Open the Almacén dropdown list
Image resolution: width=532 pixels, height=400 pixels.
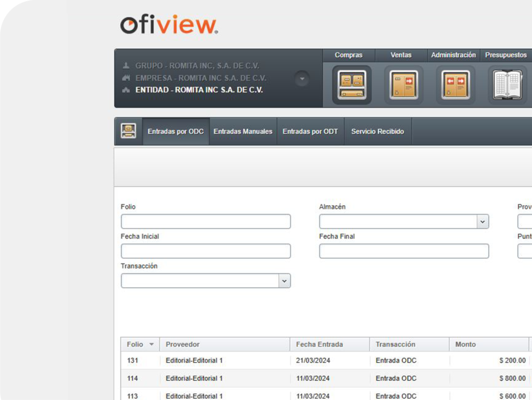(483, 222)
